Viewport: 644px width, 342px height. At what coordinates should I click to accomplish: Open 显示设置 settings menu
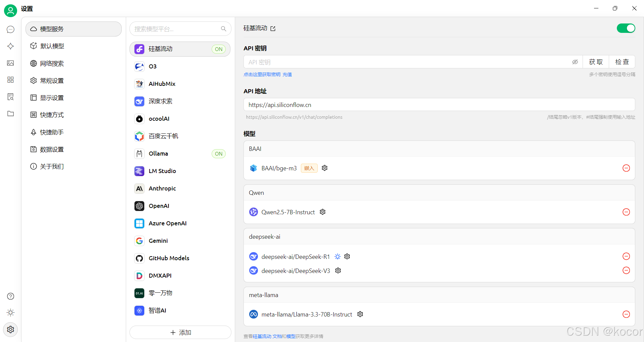(73, 98)
